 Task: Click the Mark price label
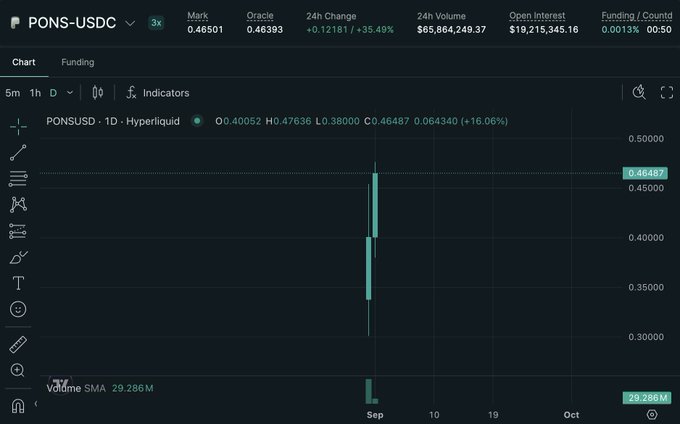click(x=198, y=16)
